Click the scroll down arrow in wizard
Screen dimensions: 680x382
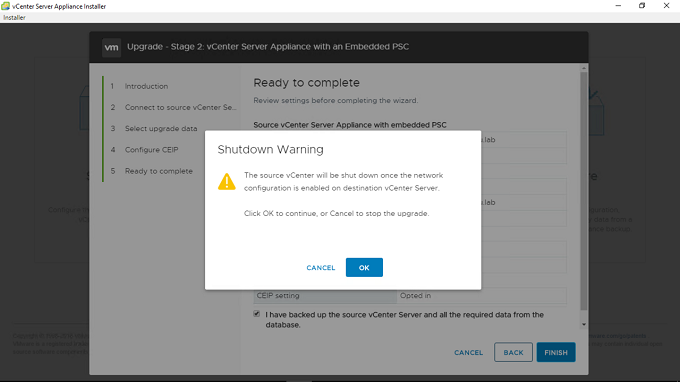coord(584,324)
